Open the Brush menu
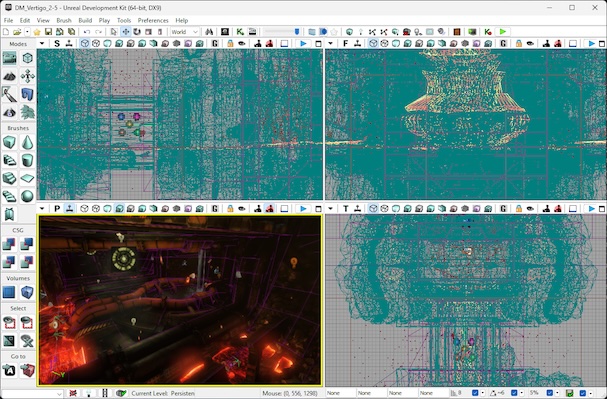Image resolution: width=607 pixels, height=399 pixels. point(64,20)
